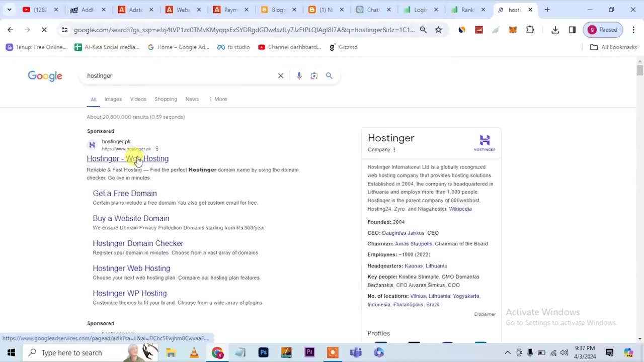644x362 pixels.
Task: Open 'fb studio' bookmark
Action: pyautogui.click(x=233, y=47)
